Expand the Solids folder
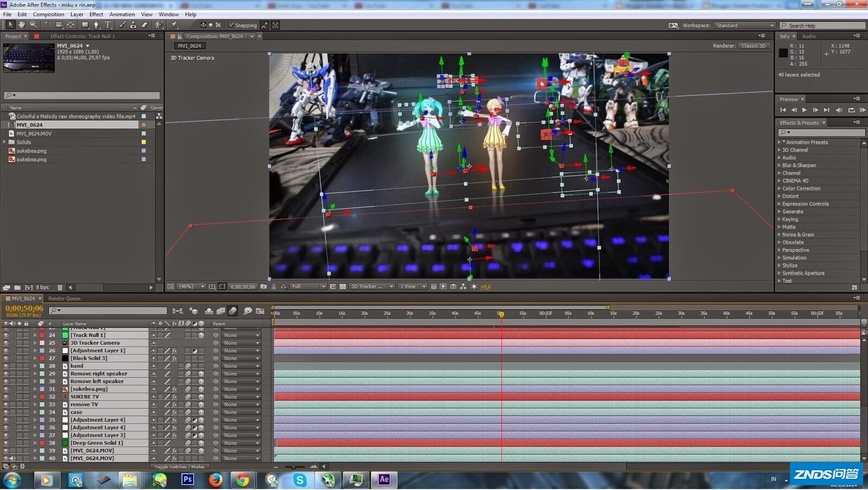 coord(5,142)
